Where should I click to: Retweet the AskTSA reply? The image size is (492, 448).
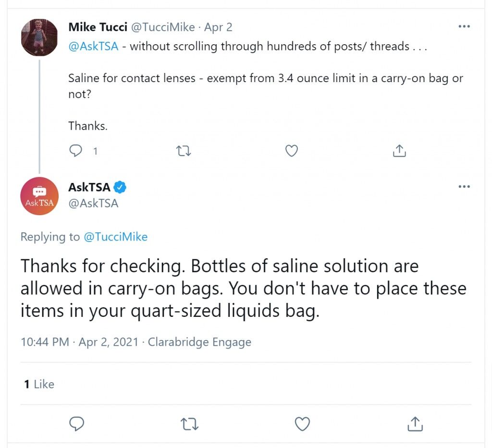point(189,424)
